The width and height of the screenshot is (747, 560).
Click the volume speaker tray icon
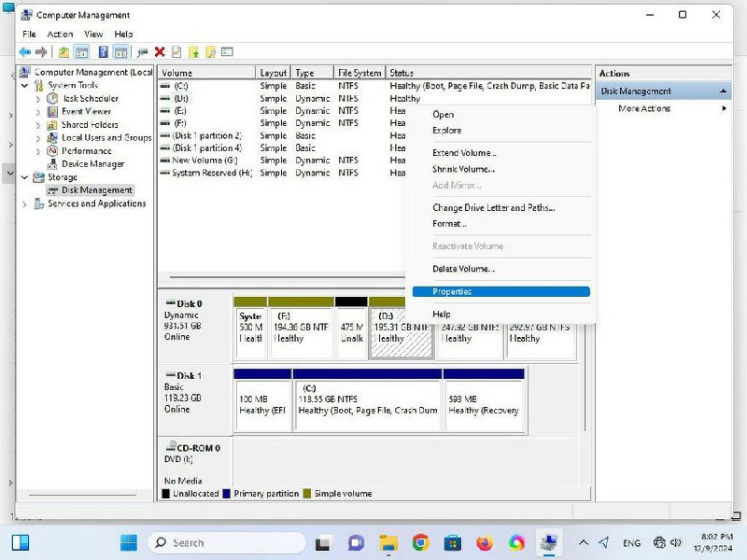pos(675,542)
